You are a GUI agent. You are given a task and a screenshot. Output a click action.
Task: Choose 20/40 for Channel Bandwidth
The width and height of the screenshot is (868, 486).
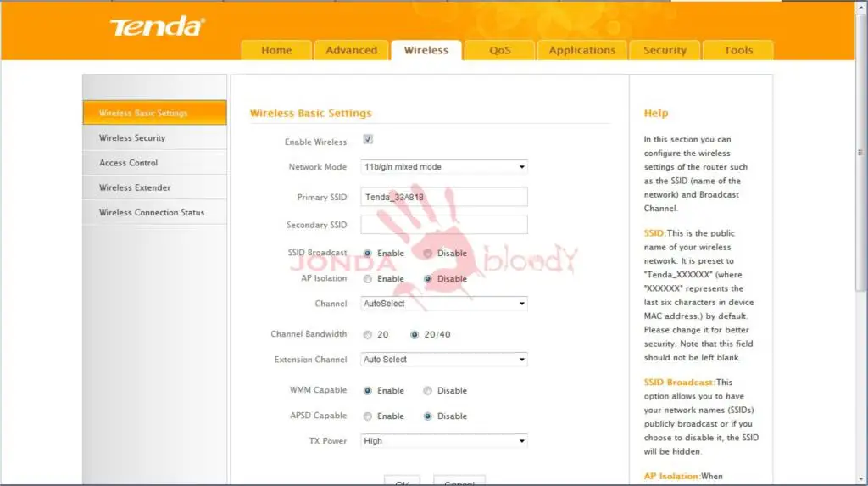pos(414,335)
